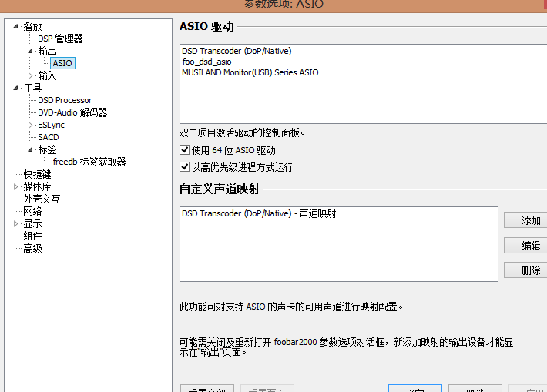Open the DSD Processor settings page

point(65,100)
